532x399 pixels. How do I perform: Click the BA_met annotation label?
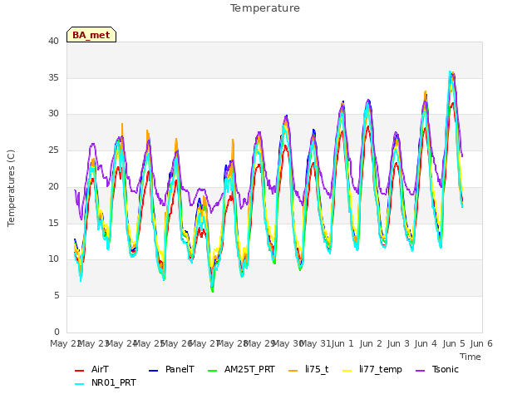point(91,35)
